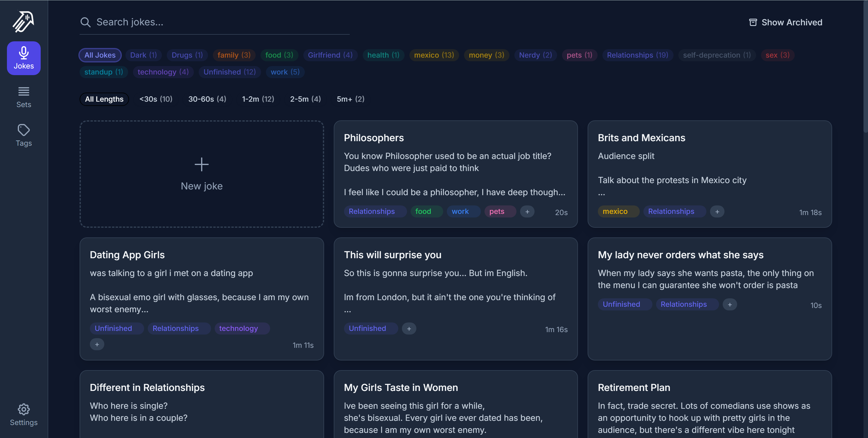
Task: Select the <30s (10) length filter
Action: pos(156,99)
